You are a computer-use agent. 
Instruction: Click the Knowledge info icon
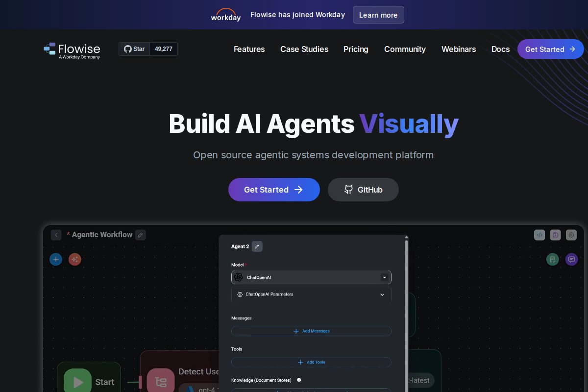coord(299,380)
